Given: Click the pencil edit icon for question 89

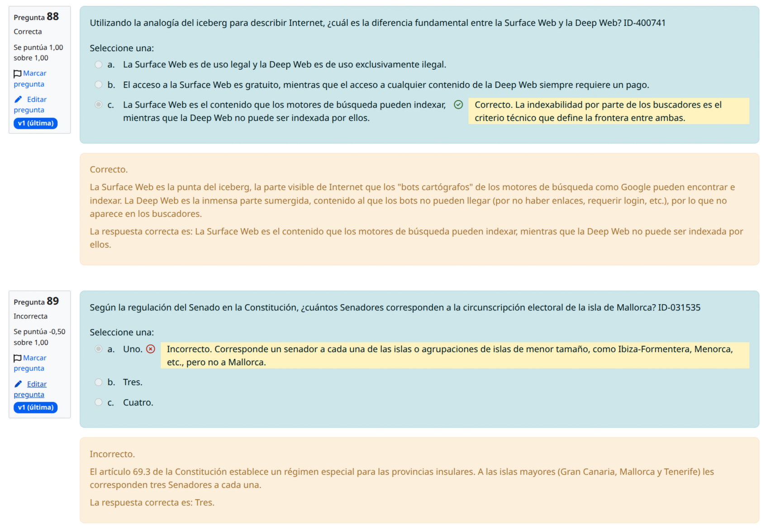Looking at the screenshot, I should pyautogui.click(x=18, y=384).
